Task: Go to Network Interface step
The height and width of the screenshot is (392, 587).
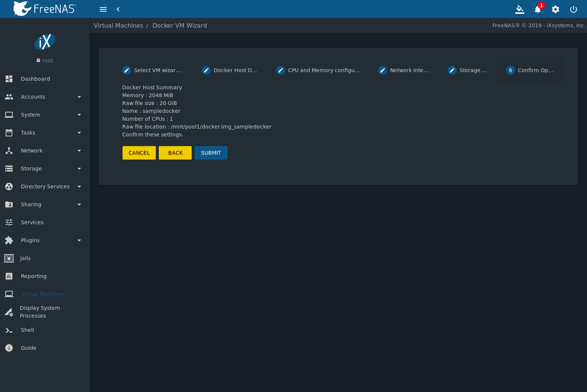Action: 404,70
